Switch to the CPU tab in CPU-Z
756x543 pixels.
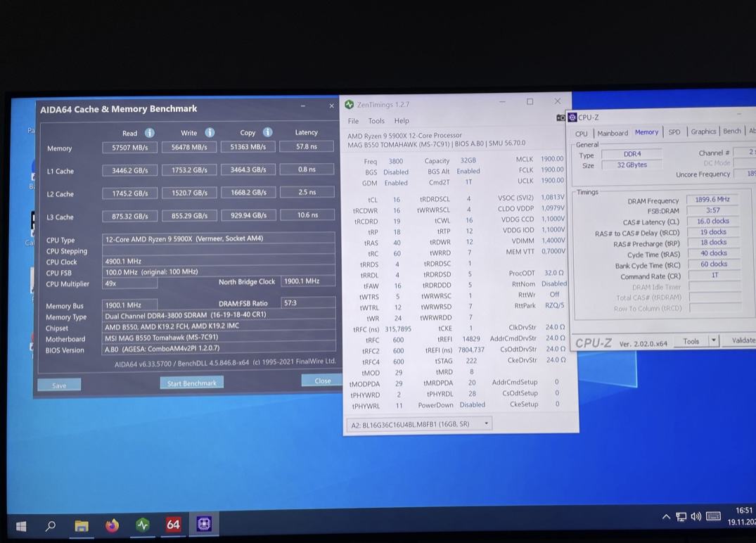582,134
